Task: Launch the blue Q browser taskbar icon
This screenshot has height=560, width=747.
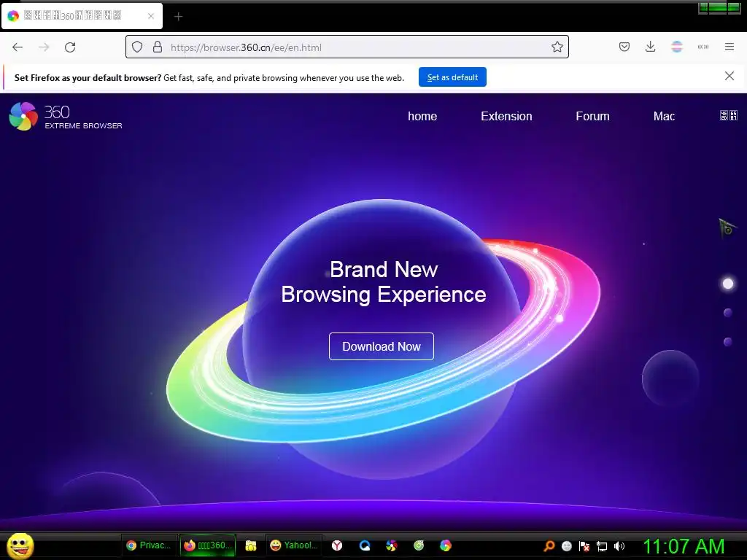Action: point(365,545)
